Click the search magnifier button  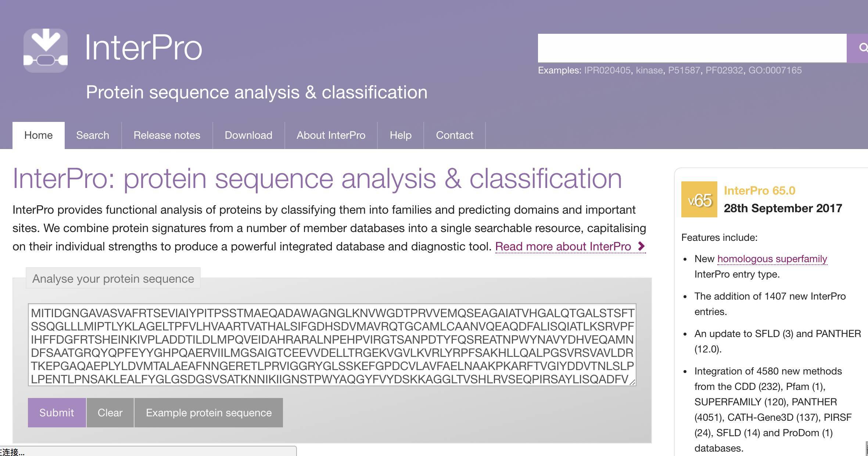pyautogui.click(x=860, y=48)
